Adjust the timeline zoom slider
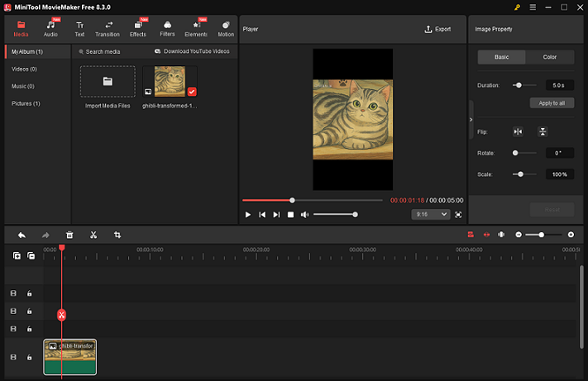Viewport: 588px width, 381px height. pos(543,235)
